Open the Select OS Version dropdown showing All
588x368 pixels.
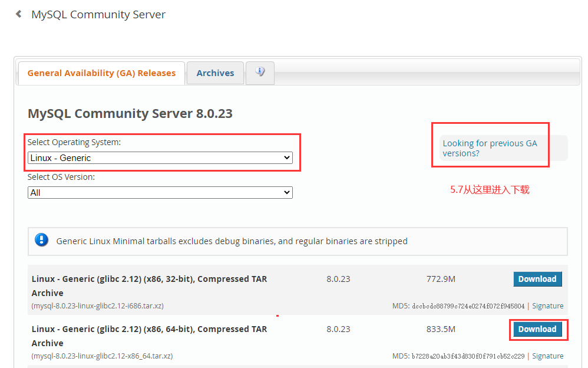click(159, 192)
